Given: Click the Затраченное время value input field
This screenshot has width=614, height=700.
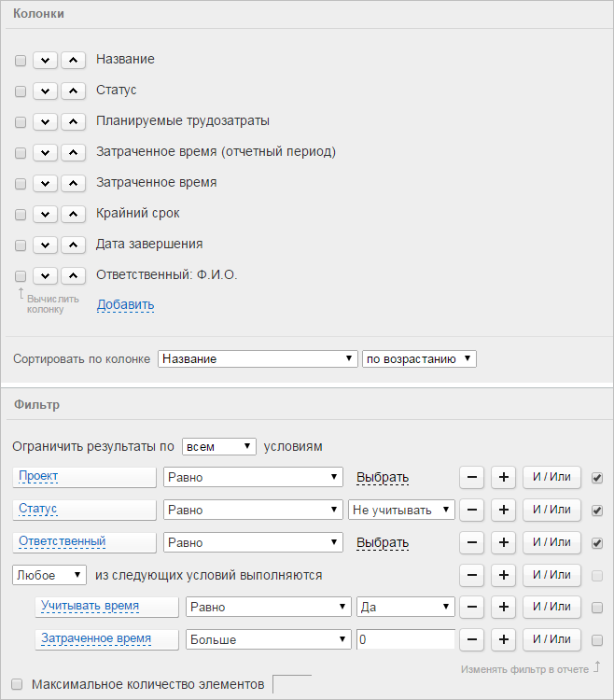Looking at the screenshot, I should click(406, 639).
